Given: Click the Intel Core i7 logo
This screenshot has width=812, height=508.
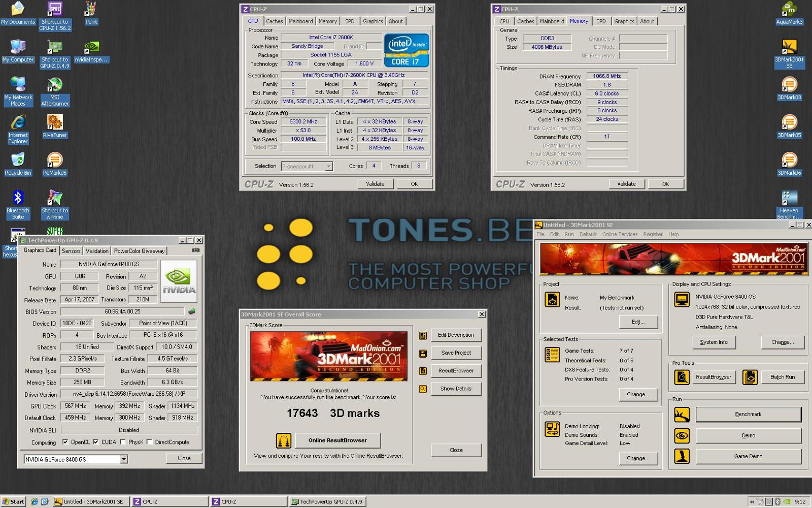Looking at the screenshot, I should pos(407,50).
